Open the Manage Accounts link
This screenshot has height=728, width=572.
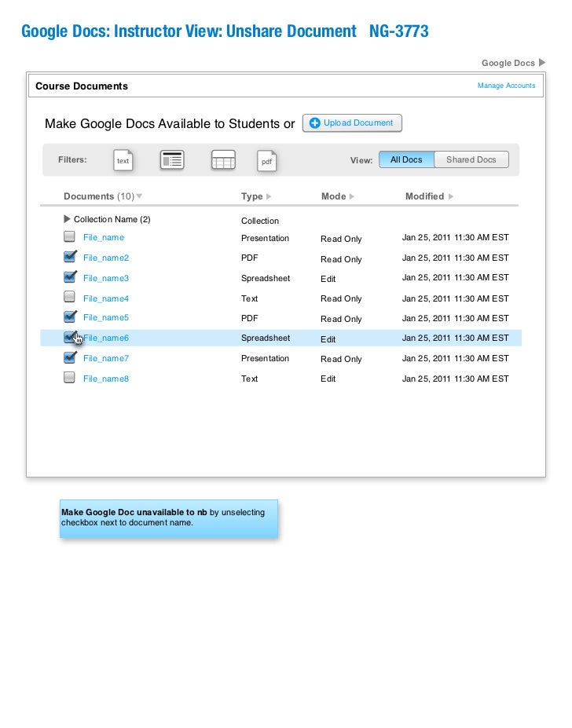click(x=506, y=86)
